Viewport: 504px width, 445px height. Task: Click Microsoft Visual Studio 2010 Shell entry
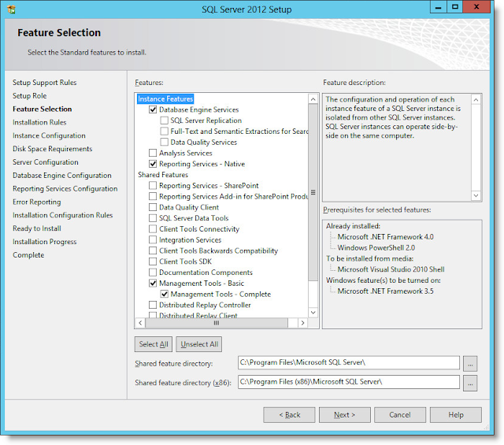(391, 269)
